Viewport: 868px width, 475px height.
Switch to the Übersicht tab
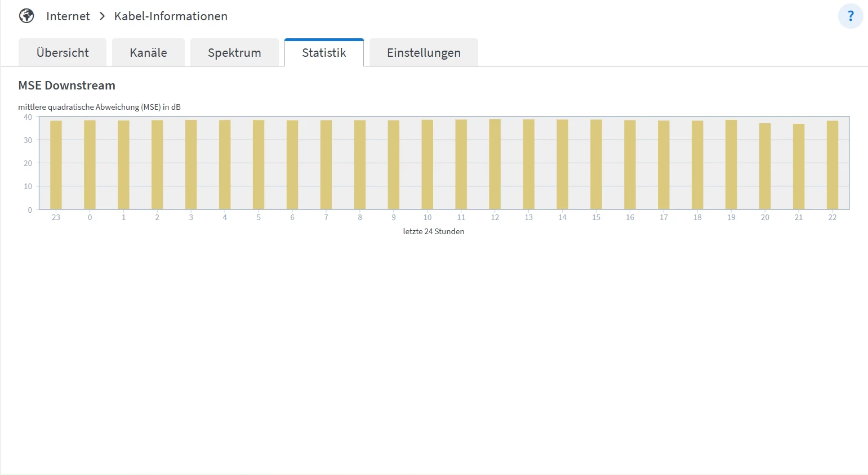coord(63,52)
